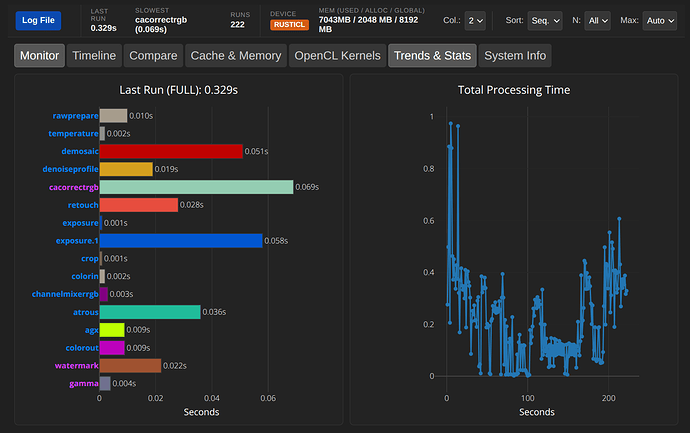Click the red demosaic bar
690x433 pixels.
click(170, 151)
